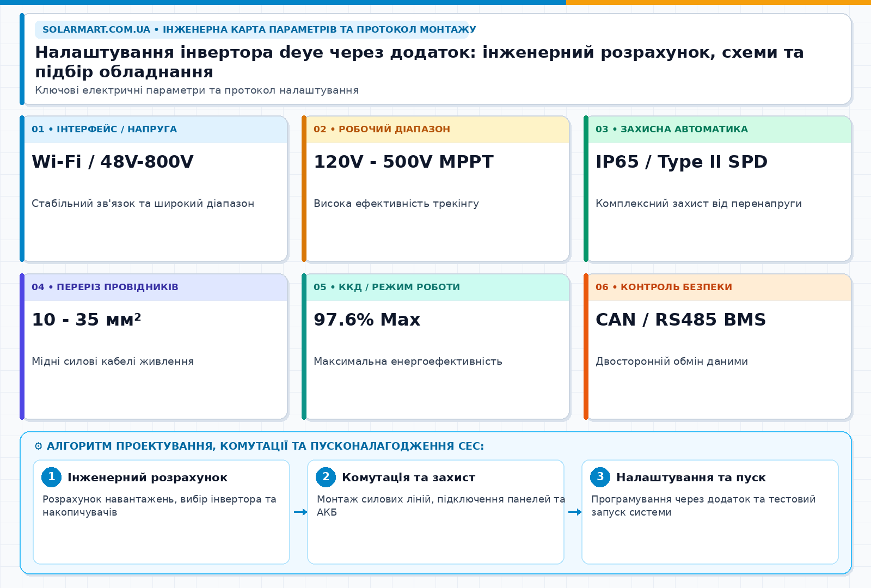Click the step 1 number circle
871x588 pixels.
51,477
